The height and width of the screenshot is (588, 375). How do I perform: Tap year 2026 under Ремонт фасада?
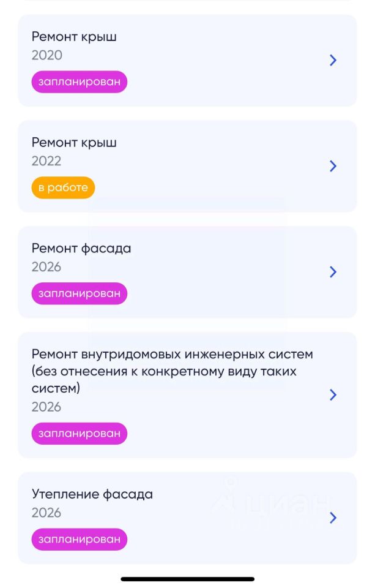tap(46, 266)
